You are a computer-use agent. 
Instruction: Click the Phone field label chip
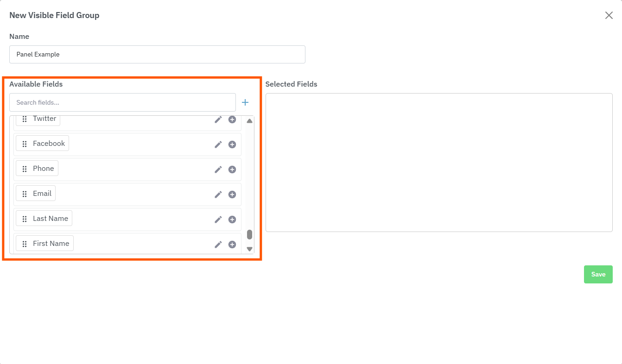pos(43,169)
